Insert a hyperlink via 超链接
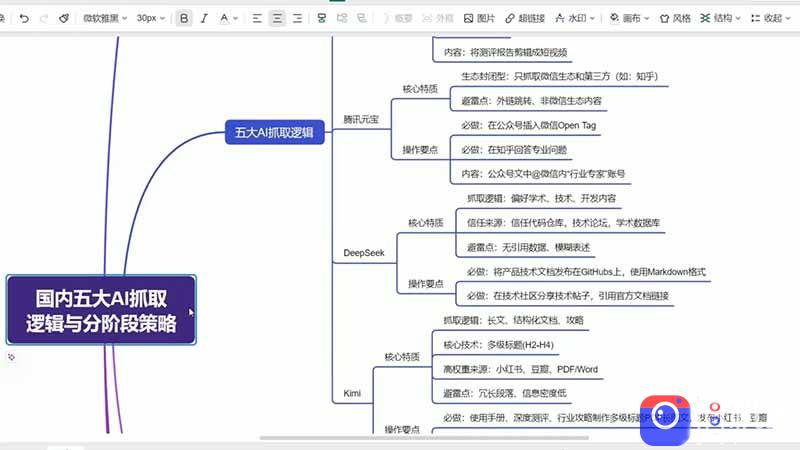800x450 pixels. coord(525,18)
